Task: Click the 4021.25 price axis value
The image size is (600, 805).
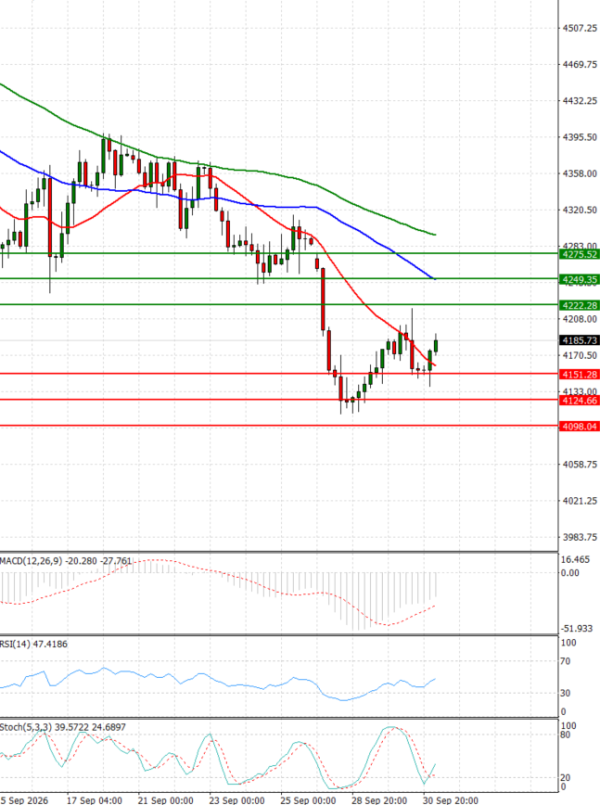Action: pyautogui.click(x=580, y=501)
